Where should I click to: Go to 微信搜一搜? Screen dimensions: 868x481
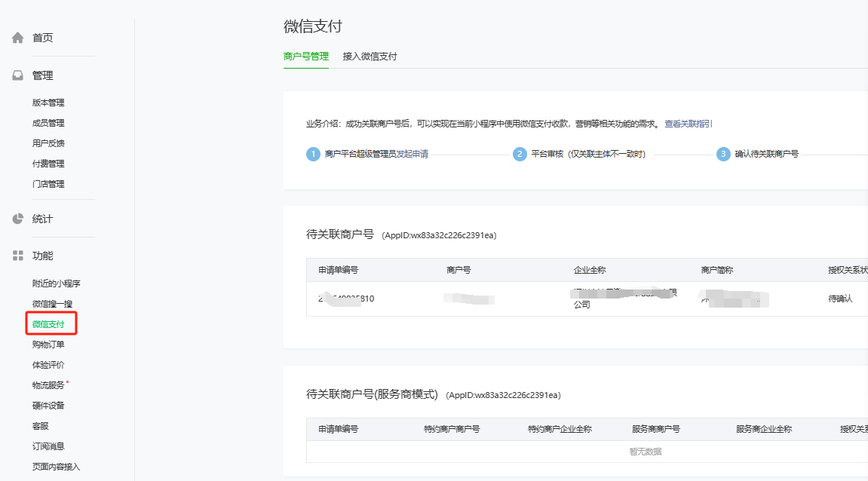(x=52, y=304)
